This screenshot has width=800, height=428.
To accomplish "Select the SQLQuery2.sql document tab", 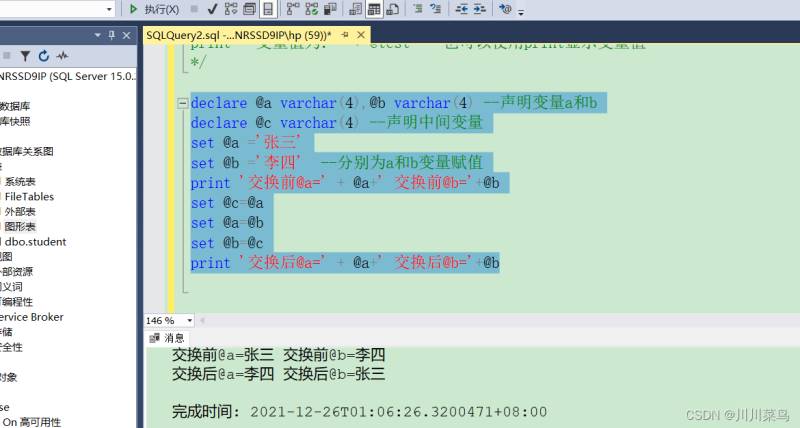I will click(238, 35).
